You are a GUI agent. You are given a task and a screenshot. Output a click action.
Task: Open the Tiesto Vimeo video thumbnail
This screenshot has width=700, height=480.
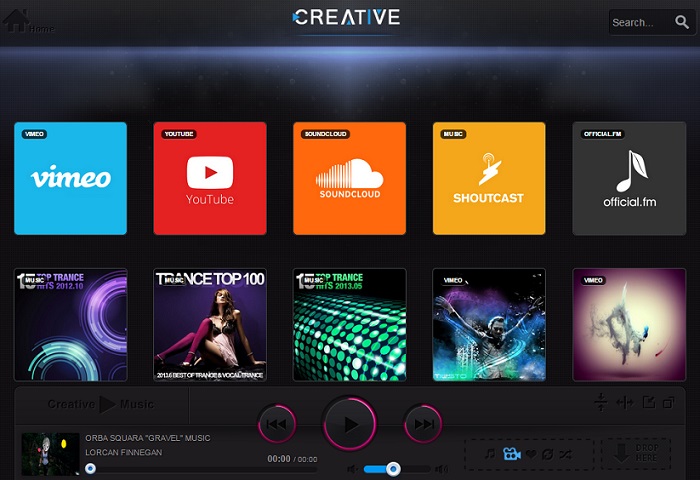(x=489, y=325)
